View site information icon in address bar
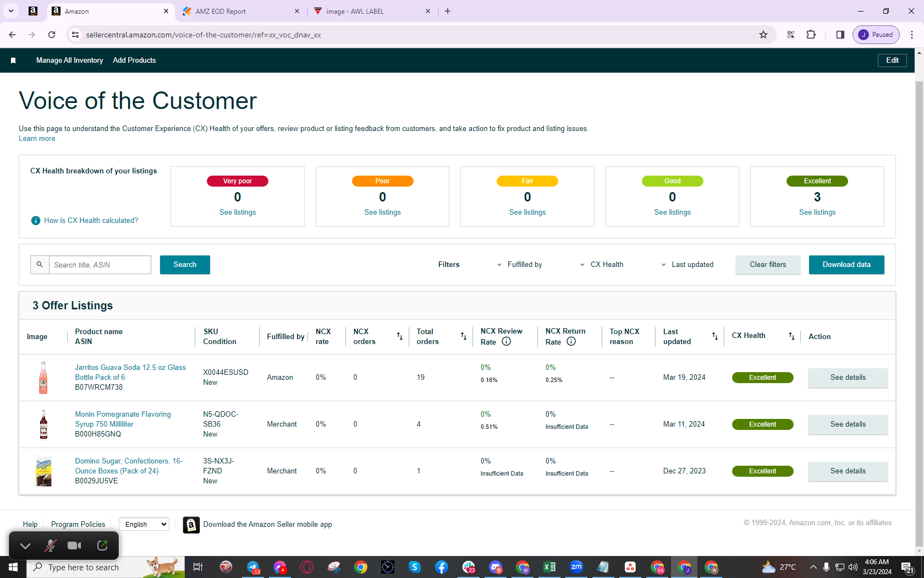 point(75,35)
